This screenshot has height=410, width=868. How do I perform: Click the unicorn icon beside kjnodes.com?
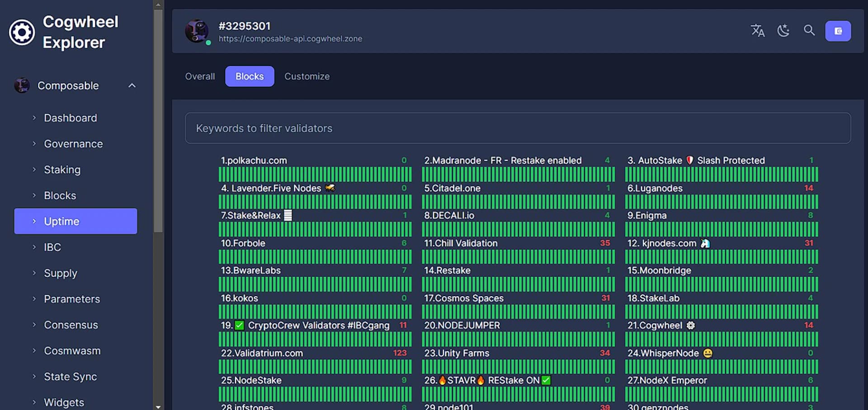(x=705, y=243)
